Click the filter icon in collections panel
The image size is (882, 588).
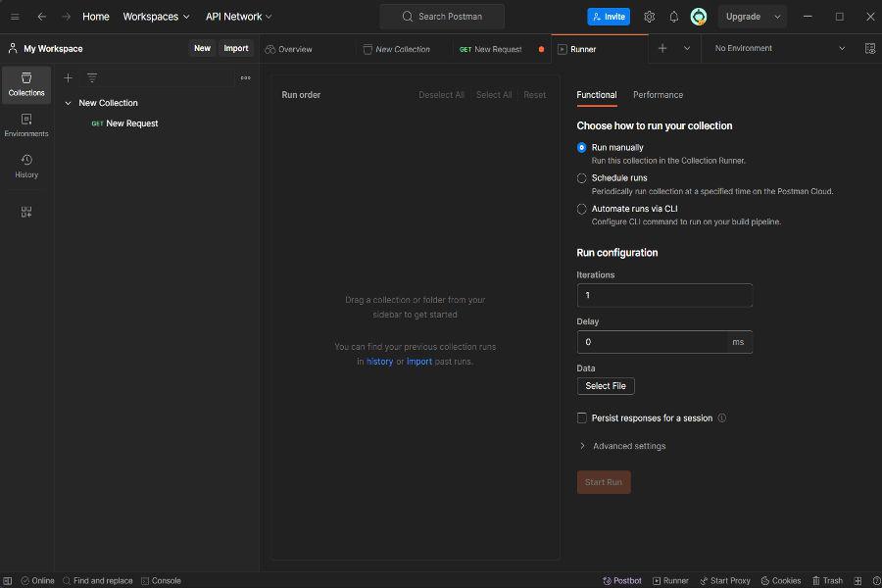tap(92, 78)
